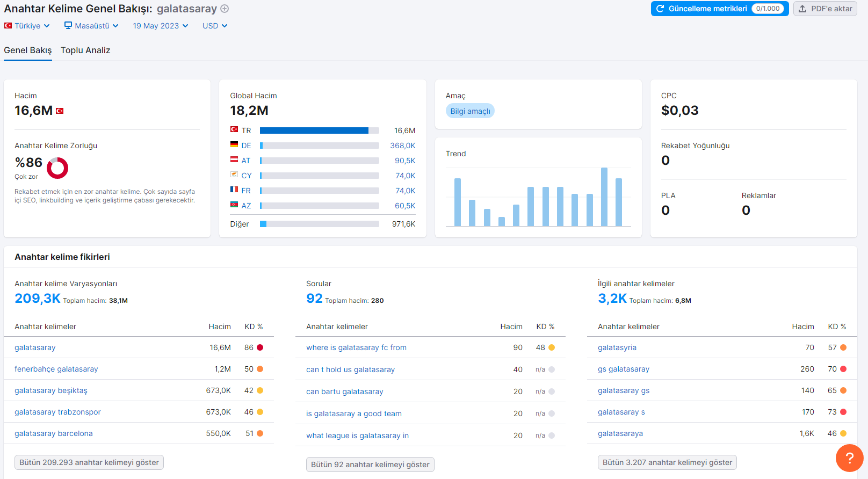Click the Diğer volume progress bar
Viewport: 868px width, 479px height.
tap(320, 224)
